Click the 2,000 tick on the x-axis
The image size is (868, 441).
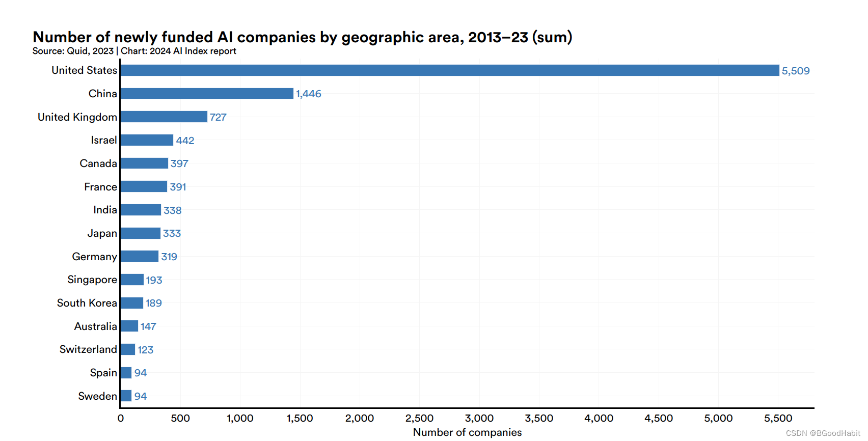(360, 418)
